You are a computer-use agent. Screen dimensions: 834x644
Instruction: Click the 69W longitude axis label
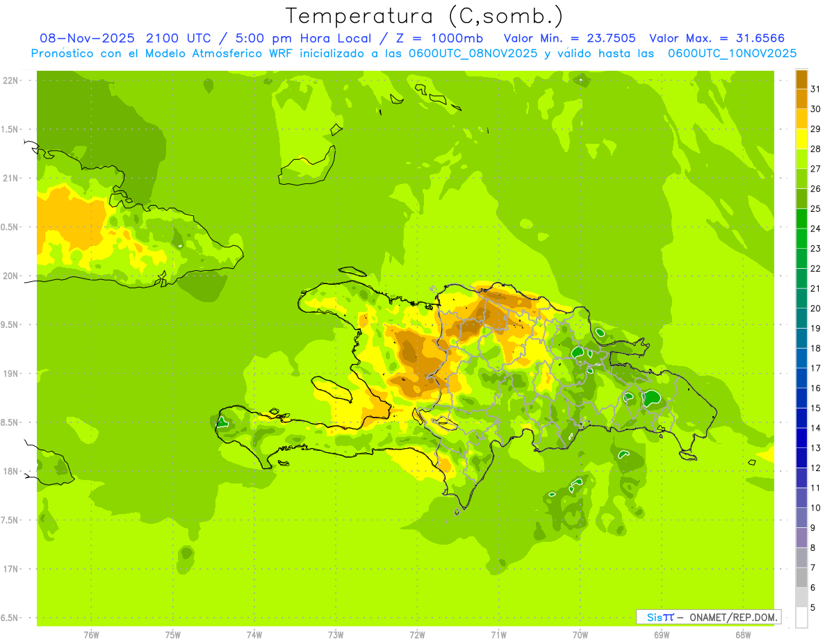point(662,634)
